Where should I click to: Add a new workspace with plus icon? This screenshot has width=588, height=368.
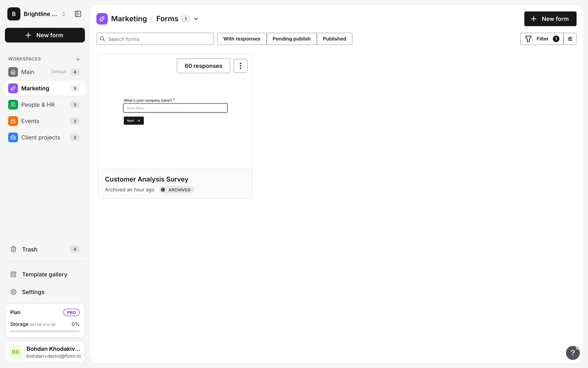(x=78, y=59)
